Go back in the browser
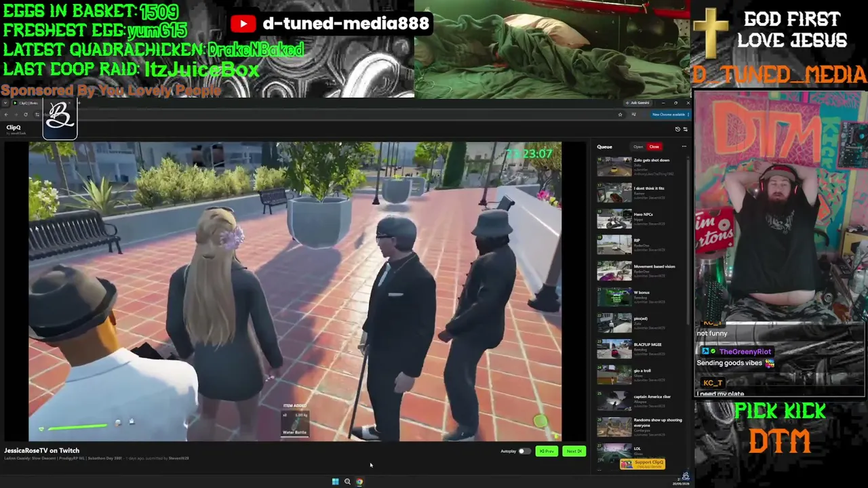The image size is (868, 488). 6,115
